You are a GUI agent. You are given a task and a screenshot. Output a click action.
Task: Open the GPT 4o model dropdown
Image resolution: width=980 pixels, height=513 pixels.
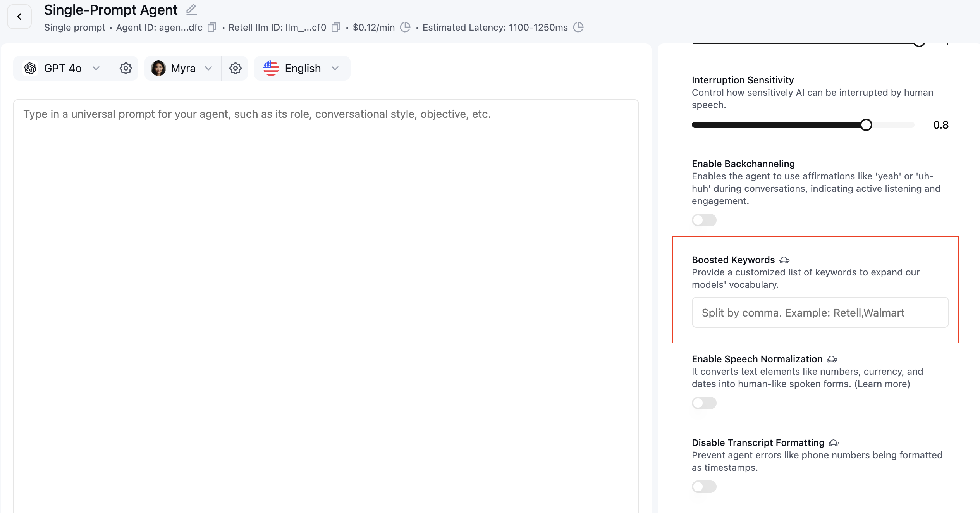point(63,68)
